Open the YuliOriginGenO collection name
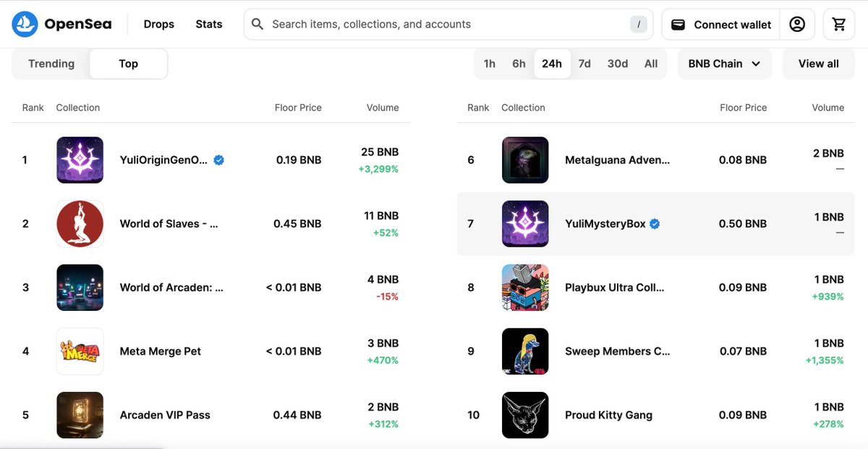Viewport: 868px width, 449px height. coord(163,160)
